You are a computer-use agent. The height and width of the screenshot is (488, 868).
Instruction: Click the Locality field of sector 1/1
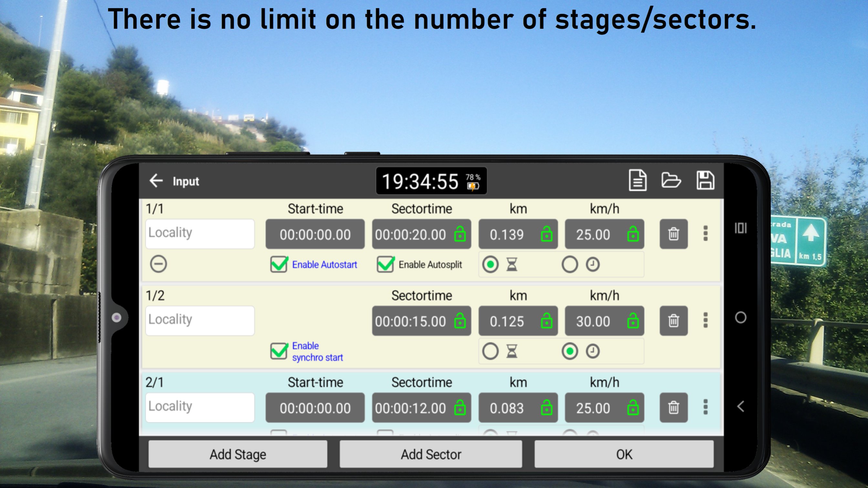(200, 234)
